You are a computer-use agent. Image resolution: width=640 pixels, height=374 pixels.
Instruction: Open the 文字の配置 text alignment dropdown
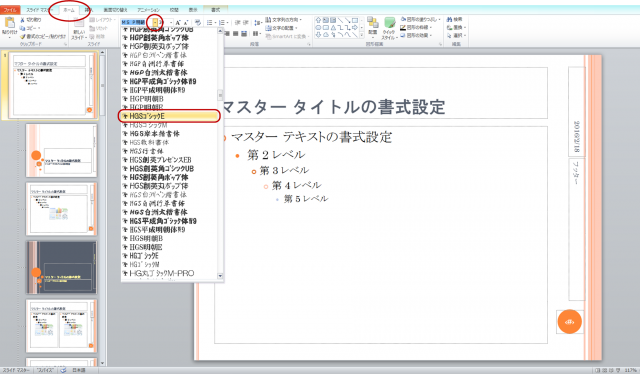pos(280,28)
